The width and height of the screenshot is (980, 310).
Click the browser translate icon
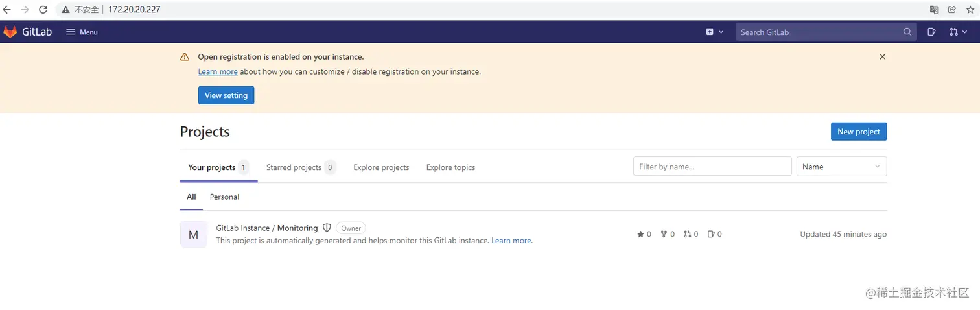pyautogui.click(x=934, y=10)
